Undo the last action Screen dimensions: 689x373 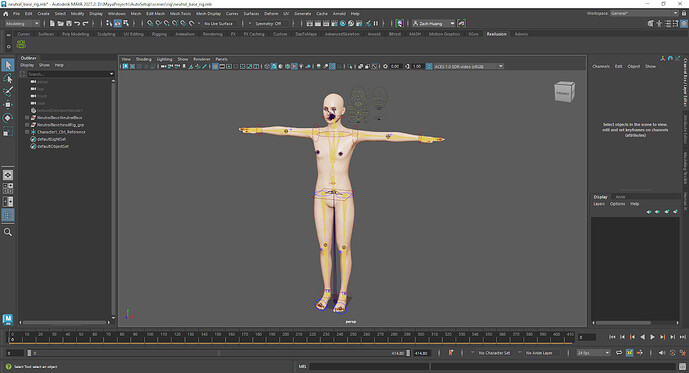pyautogui.click(x=77, y=23)
